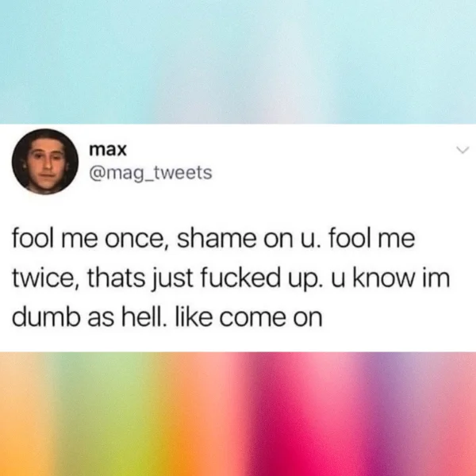Select the word 'like' in the tweet

pyautogui.click(x=194, y=318)
